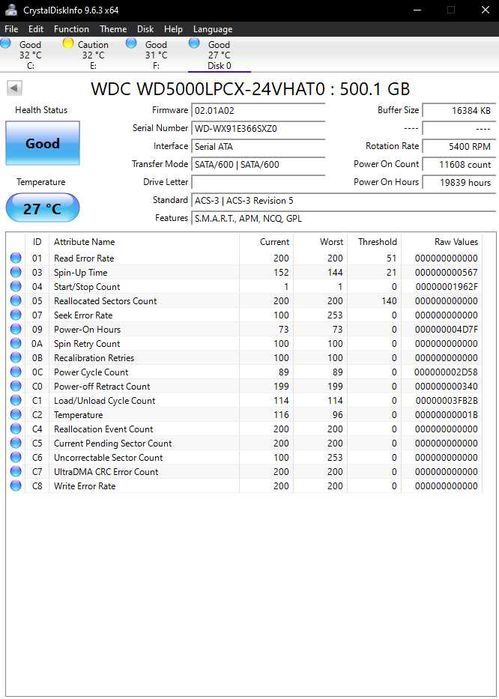Open the Help menu
This screenshot has height=699, width=499.
[x=173, y=29]
